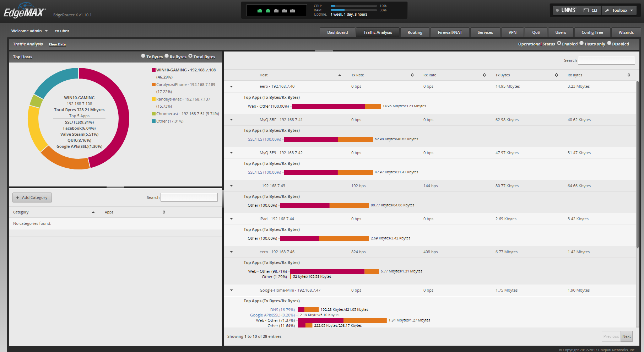Sort table by Tx Rate arrows
Screen dimensions: 644x352
412,75
